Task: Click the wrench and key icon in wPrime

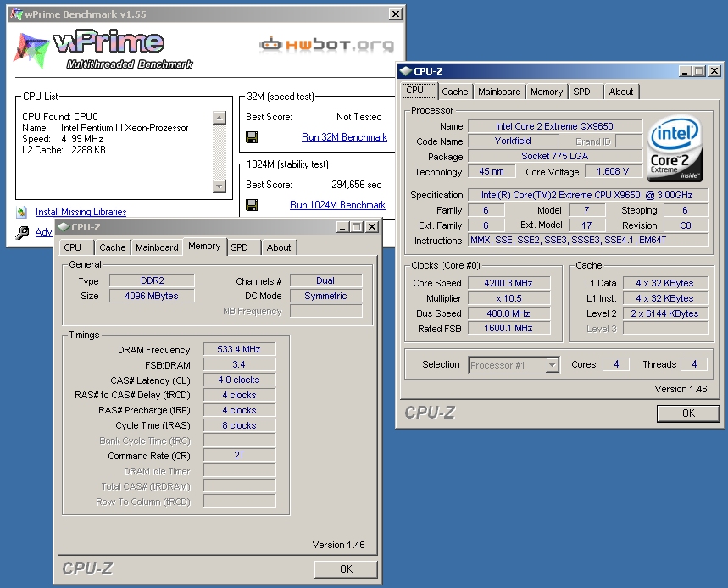Action: pos(22,232)
